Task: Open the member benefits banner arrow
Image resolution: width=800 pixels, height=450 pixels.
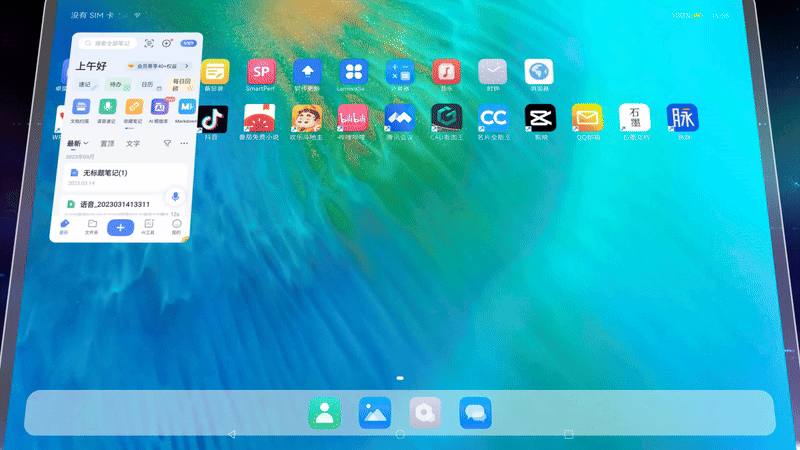Action: (187, 66)
